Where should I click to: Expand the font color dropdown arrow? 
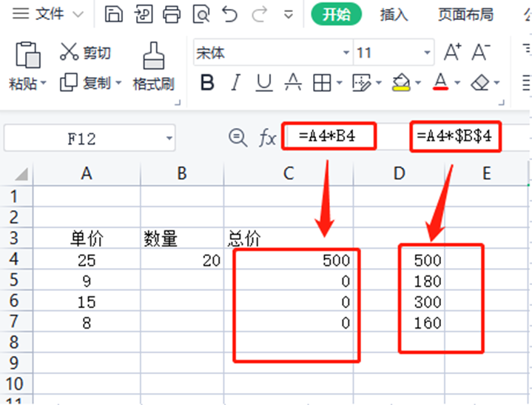pyautogui.click(x=457, y=82)
